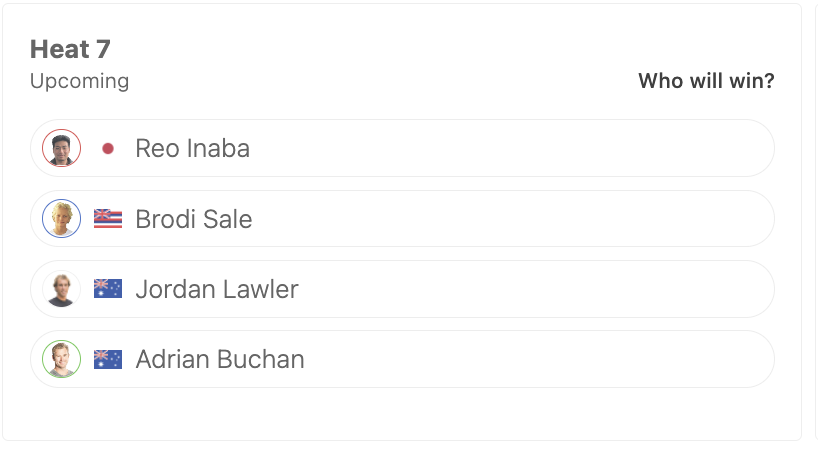Pick Adrian Buchan as heat winner
This screenshot has height=452, width=818.
click(x=402, y=359)
